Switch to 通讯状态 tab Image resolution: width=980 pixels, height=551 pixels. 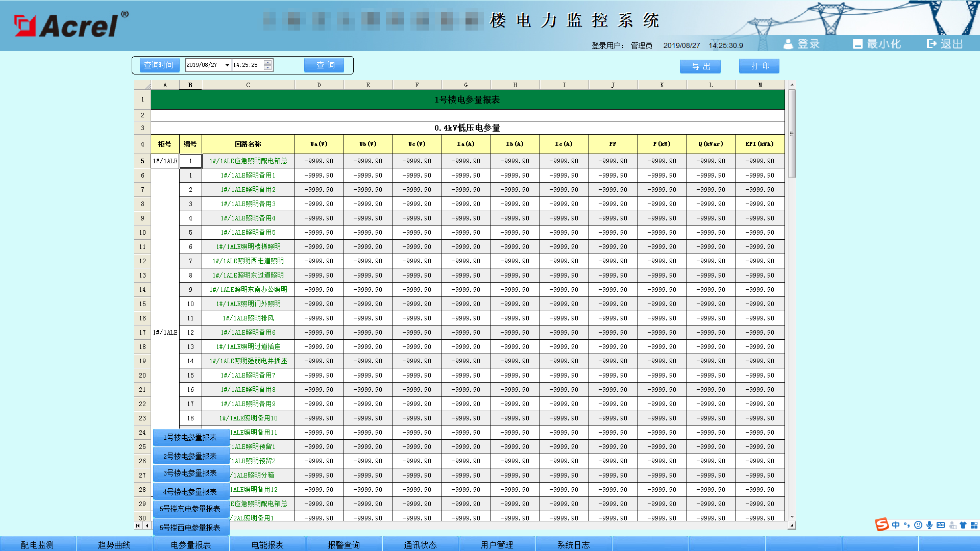click(421, 544)
